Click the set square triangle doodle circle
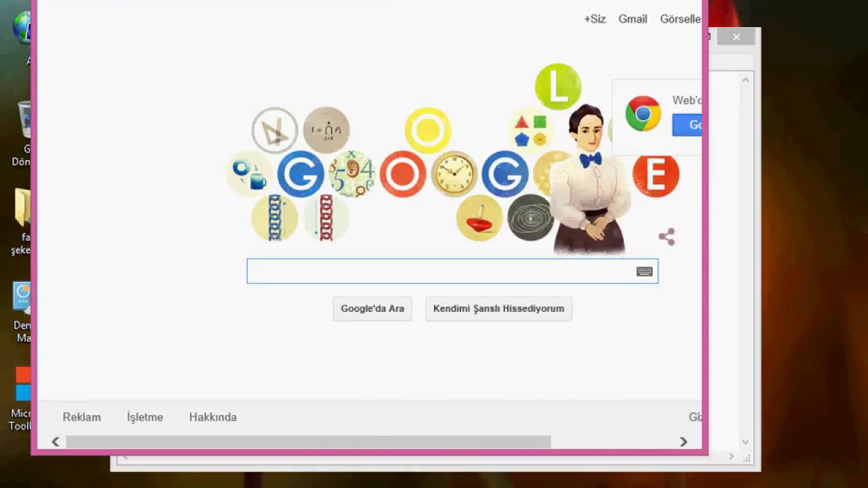868x488 pixels. [x=275, y=130]
